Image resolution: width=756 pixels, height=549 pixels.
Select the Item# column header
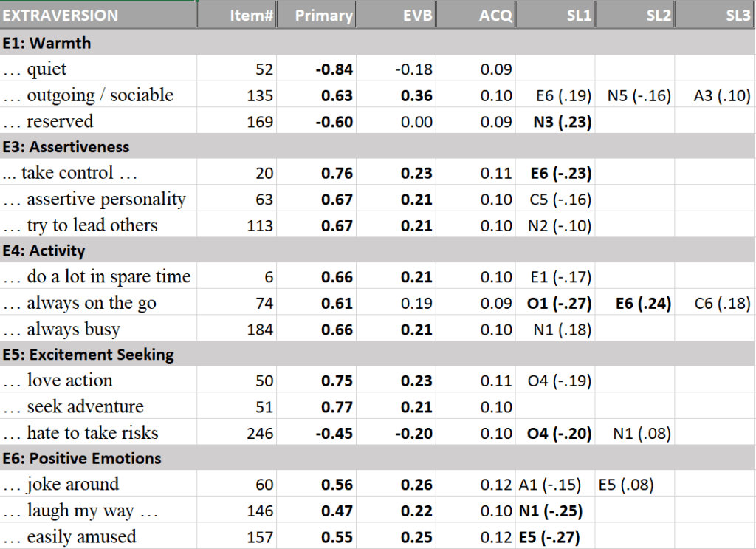(x=236, y=15)
